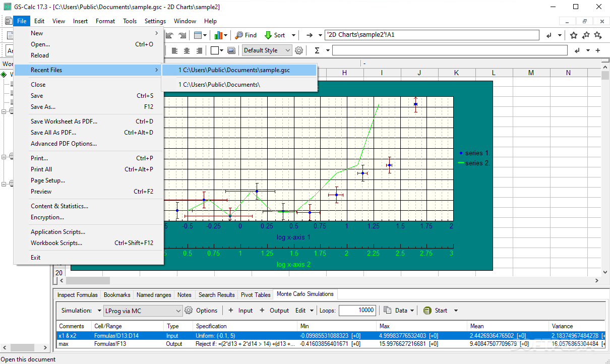610x364 pixels.
Task: Select Workbook Scripts menu entry
Action: (89, 243)
